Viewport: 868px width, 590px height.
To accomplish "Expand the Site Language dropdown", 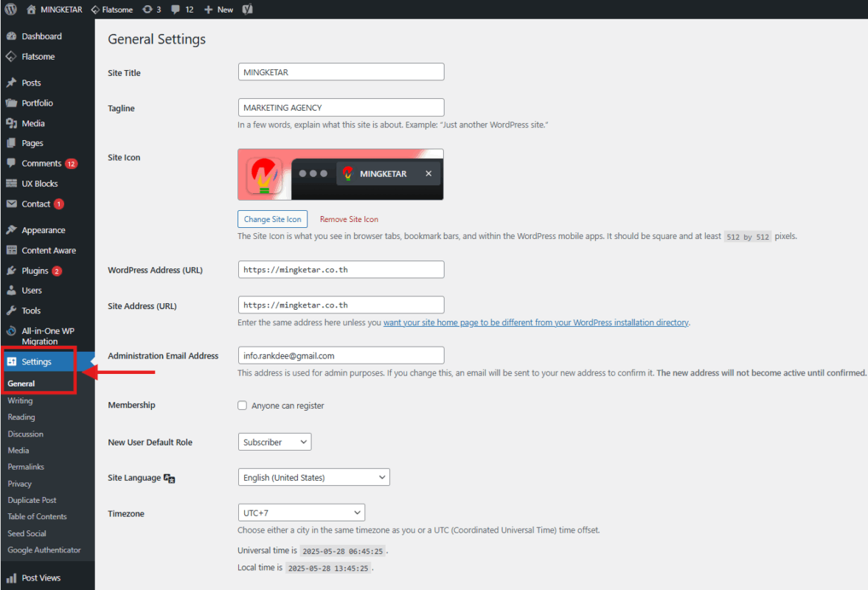I will 313,478.
